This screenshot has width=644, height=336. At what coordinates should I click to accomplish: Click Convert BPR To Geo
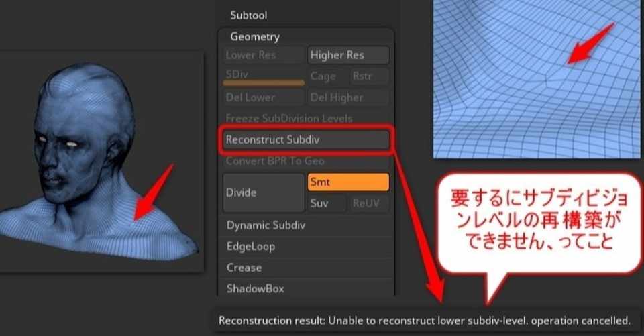(x=306, y=161)
